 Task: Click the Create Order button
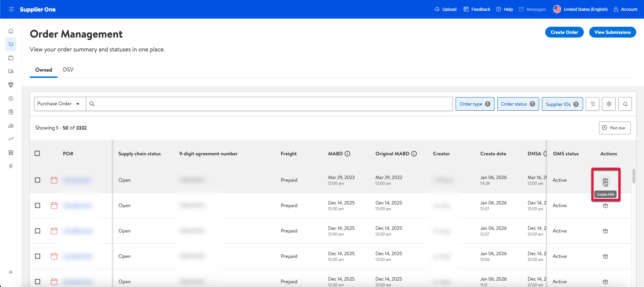[x=564, y=32]
